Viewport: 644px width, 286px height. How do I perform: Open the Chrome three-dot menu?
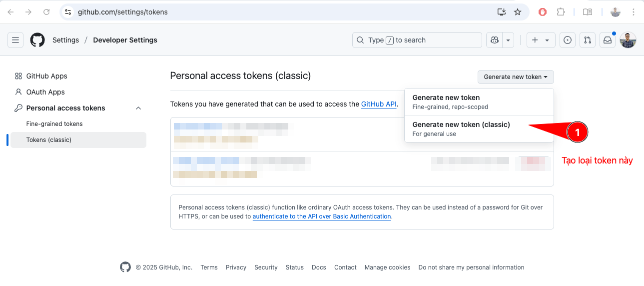[634, 12]
